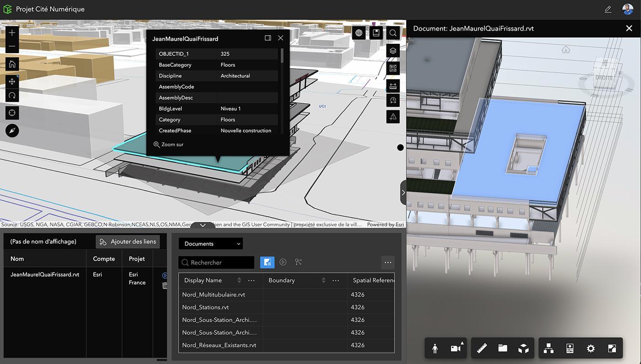Collapse the map panel chevron
Image resolution: width=641 pixels, height=364 pixels.
click(x=203, y=225)
